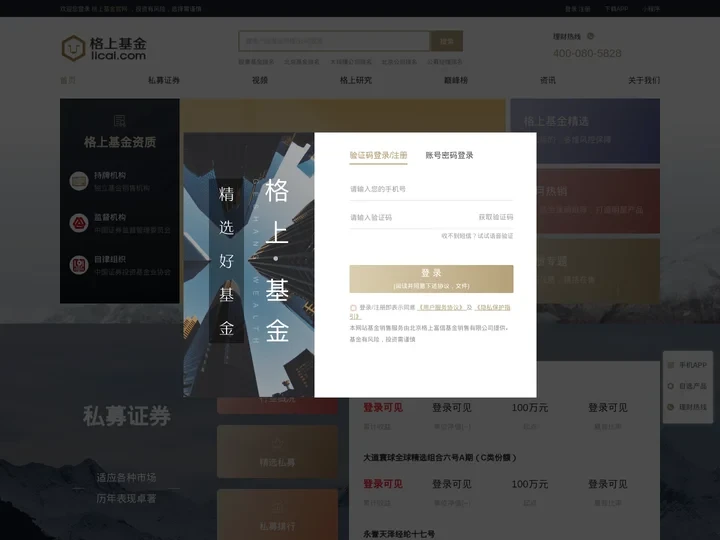This screenshot has height=540, width=720.
Task: Click the 监督机构 heading text
Action: [110, 217]
